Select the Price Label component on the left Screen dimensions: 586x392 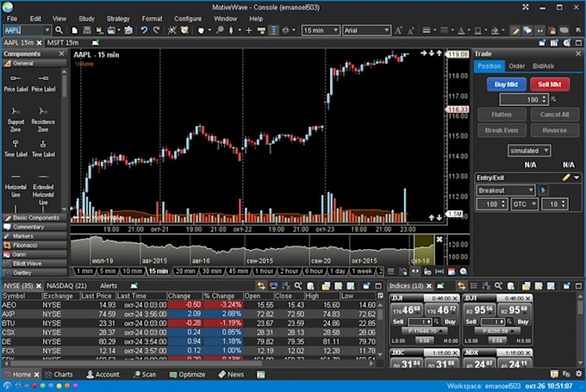coord(16,83)
